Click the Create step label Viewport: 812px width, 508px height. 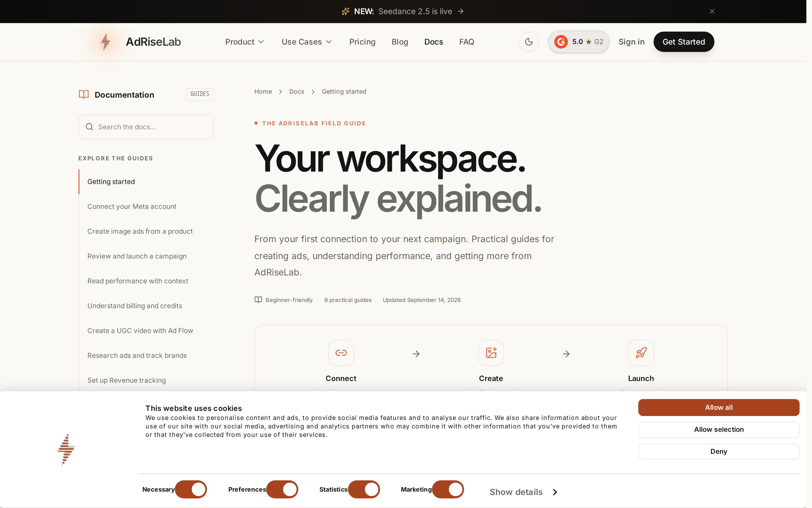click(491, 378)
